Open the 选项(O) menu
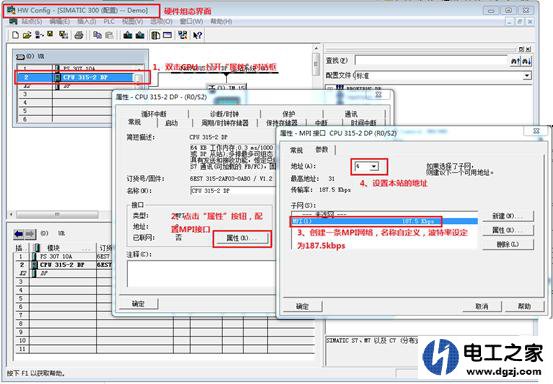The image size is (553, 384). (x=162, y=22)
